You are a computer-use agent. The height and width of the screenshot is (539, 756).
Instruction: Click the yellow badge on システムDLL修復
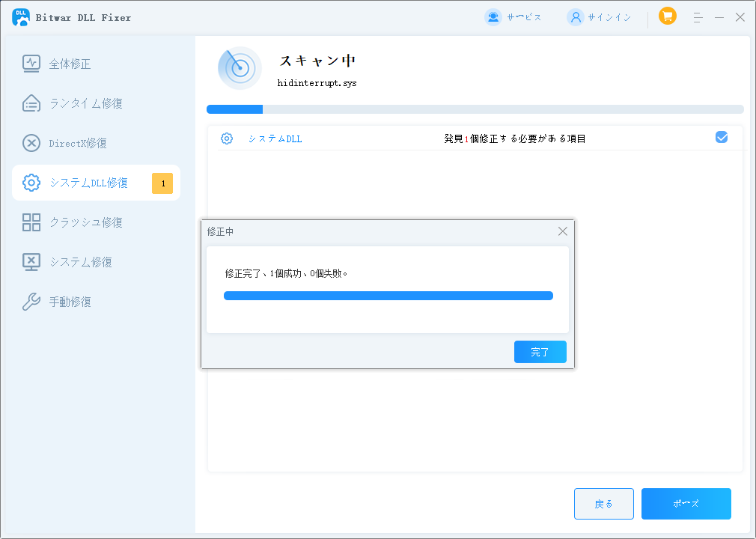pos(162,183)
